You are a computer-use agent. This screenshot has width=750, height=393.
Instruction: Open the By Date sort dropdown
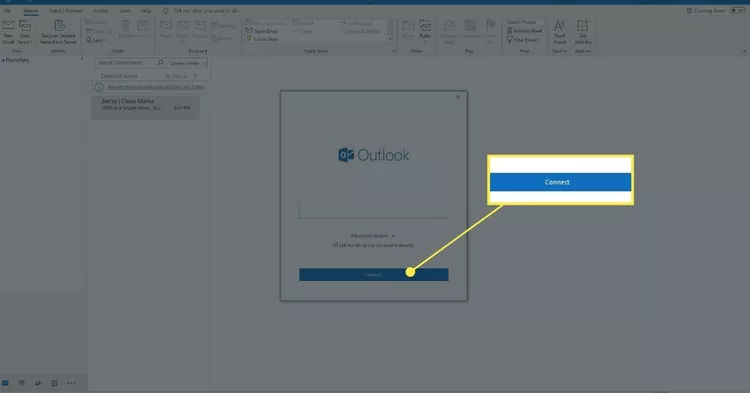176,76
